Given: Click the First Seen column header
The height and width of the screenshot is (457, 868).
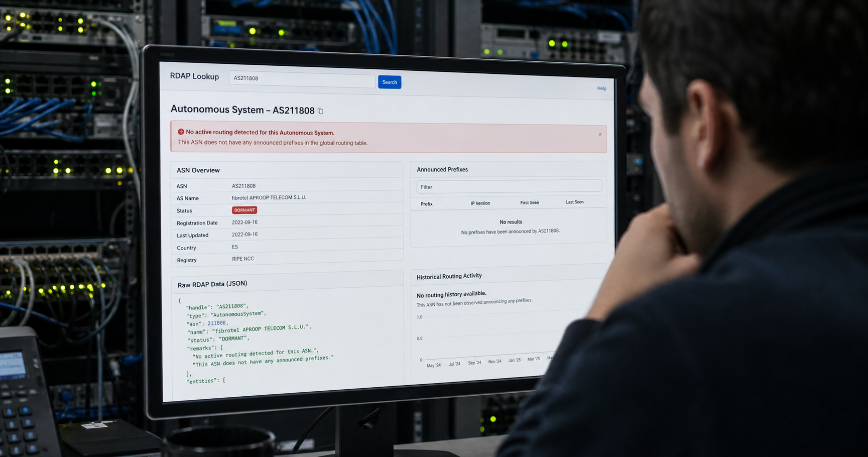Looking at the screenshot, I should (x=530, y=203).
